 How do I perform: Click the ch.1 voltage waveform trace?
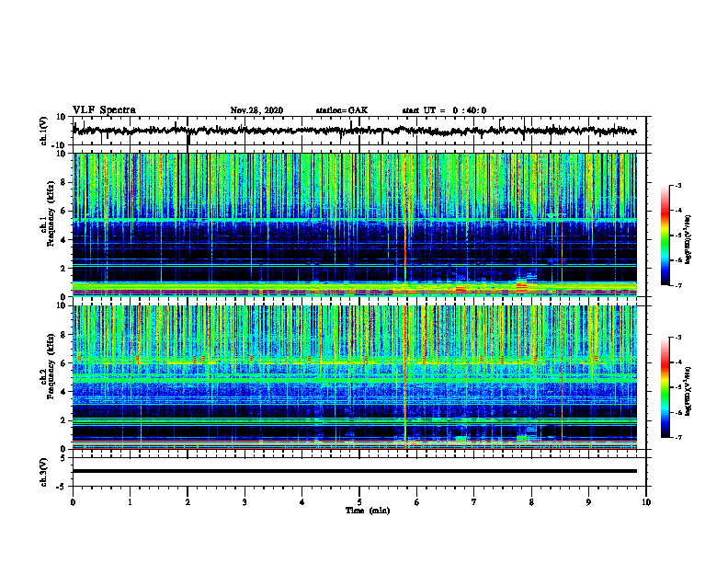pos(354,131)
